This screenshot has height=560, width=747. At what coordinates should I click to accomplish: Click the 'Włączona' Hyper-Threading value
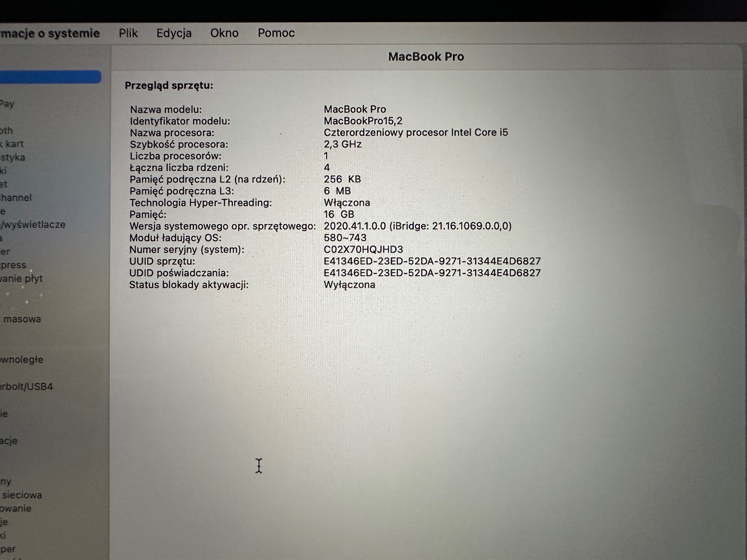[x=347, y=203]
